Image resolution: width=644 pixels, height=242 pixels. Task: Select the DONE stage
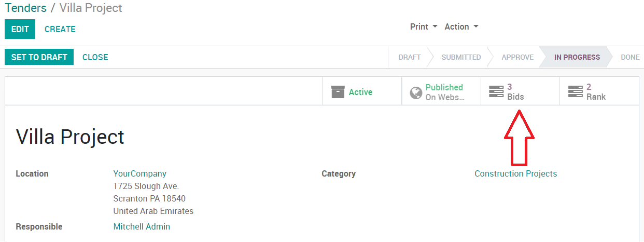630,57
